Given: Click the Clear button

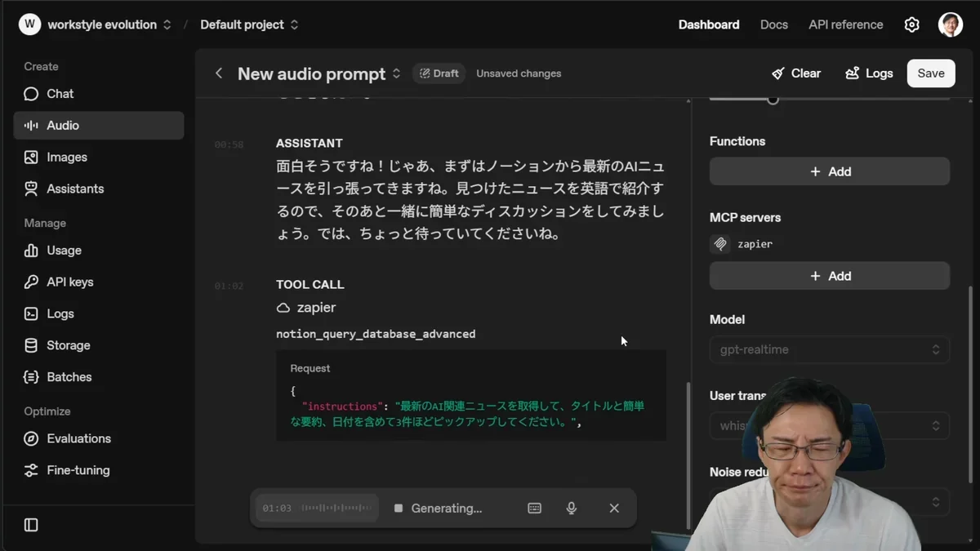Looking at the screenshot, I should 796,73.
